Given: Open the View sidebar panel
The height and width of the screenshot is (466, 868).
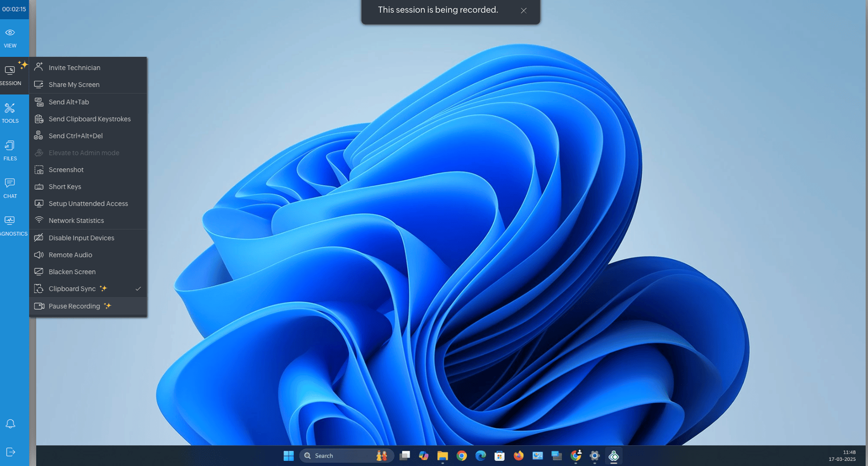Looking at the screenshot, I should [10, 38].
